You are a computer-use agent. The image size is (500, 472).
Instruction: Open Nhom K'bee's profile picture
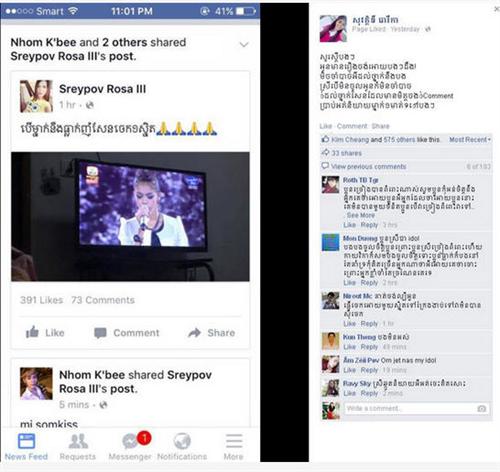pos(36,384)
